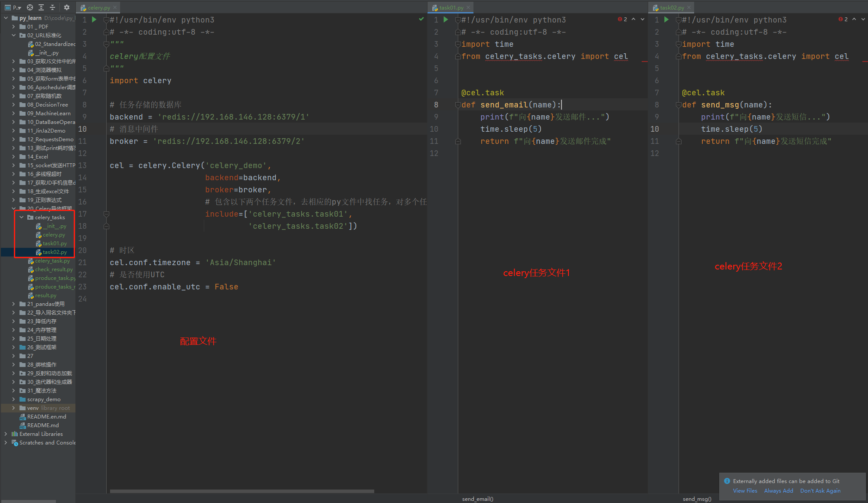Click Don't Ask Again link in notification
Screen dimensions: 868x503
pos(820,490)
